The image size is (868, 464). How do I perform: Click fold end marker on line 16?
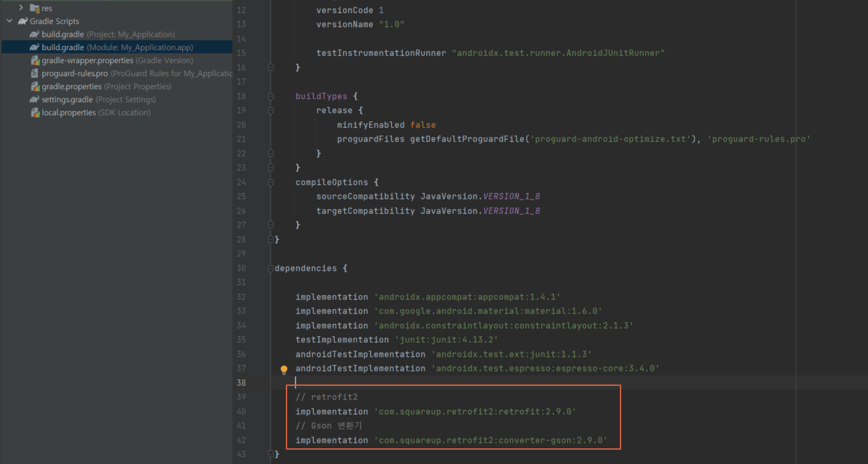[x=271, y=67]
